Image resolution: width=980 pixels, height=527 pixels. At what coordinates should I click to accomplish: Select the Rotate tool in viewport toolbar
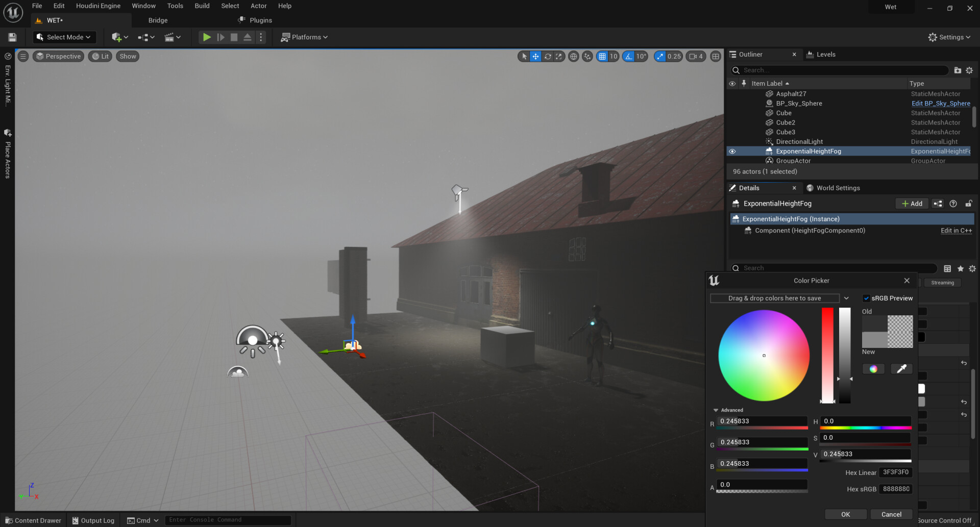[x=547, y=56]
